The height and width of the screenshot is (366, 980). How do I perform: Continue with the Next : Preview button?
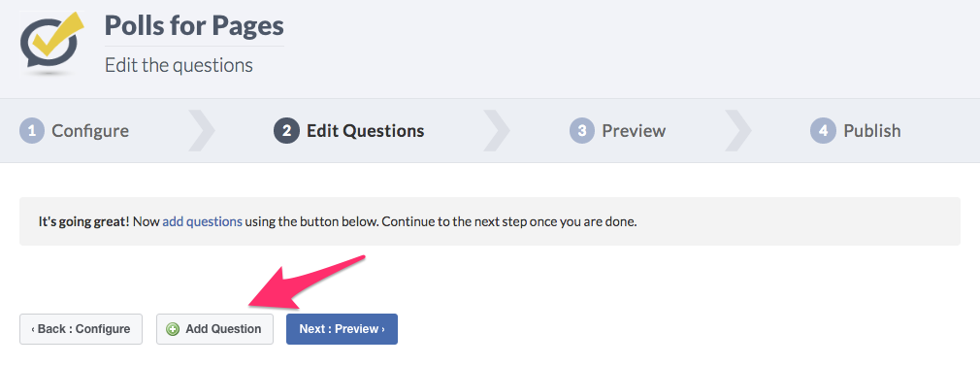342,329
